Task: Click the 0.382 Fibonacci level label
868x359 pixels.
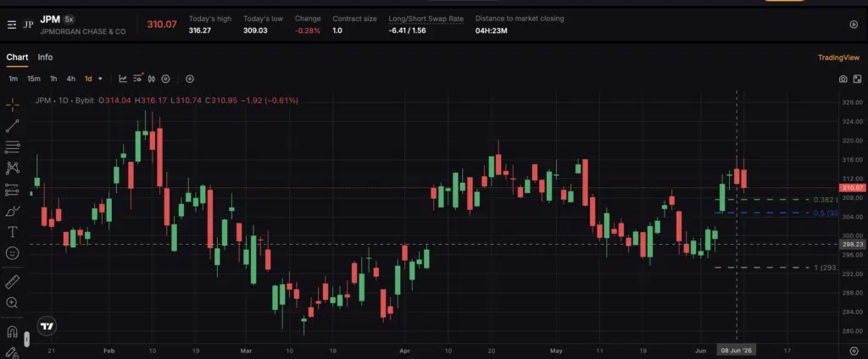Action: [826, 200]
